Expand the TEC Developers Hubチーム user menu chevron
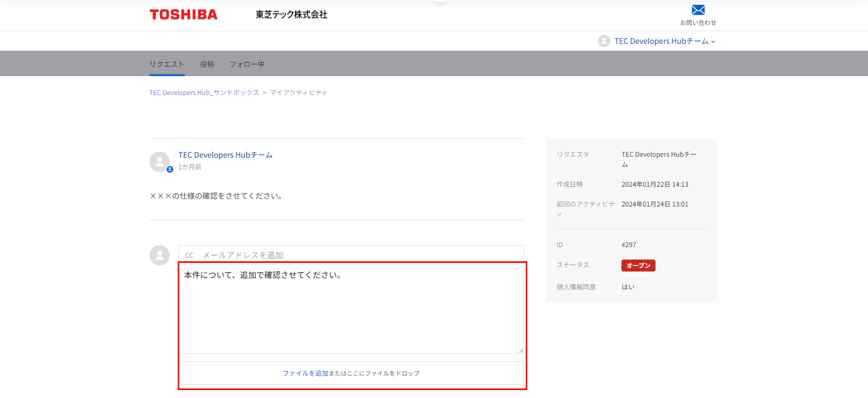The image size is (868, 398). 713,42
